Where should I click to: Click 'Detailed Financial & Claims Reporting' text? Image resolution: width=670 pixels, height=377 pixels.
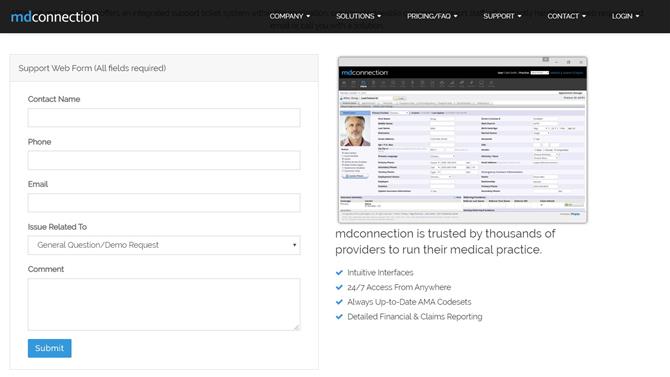(x=415, y=317)
